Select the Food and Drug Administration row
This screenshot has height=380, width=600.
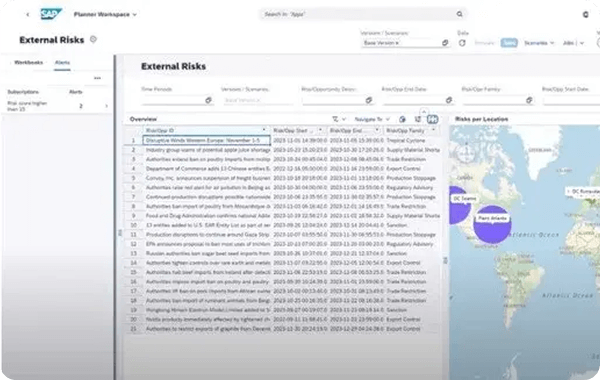283,216
